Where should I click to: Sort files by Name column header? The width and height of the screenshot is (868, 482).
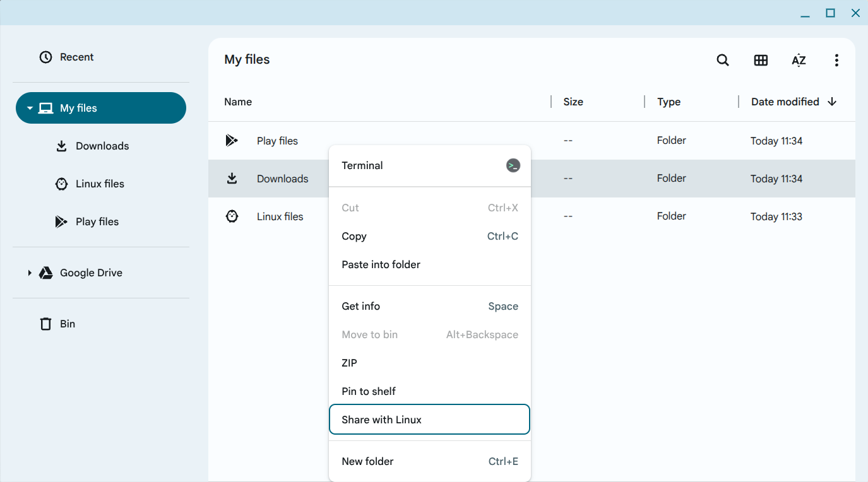[238, 102]
